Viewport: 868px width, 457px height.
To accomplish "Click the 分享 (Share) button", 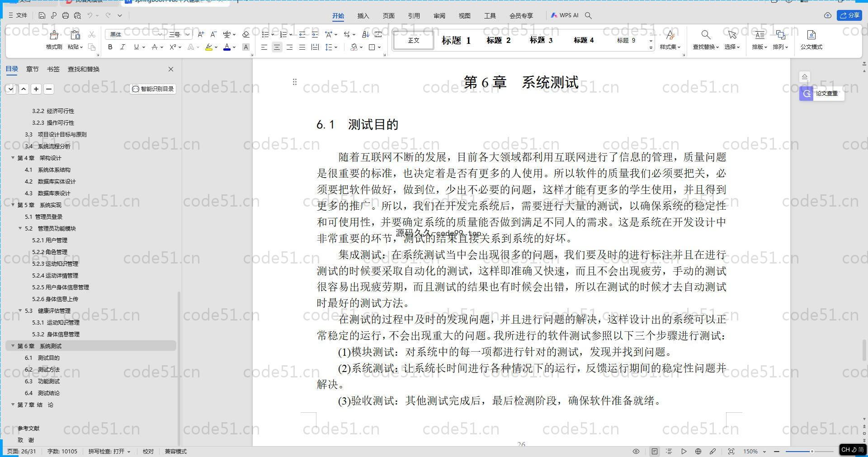I will point(849,15).
